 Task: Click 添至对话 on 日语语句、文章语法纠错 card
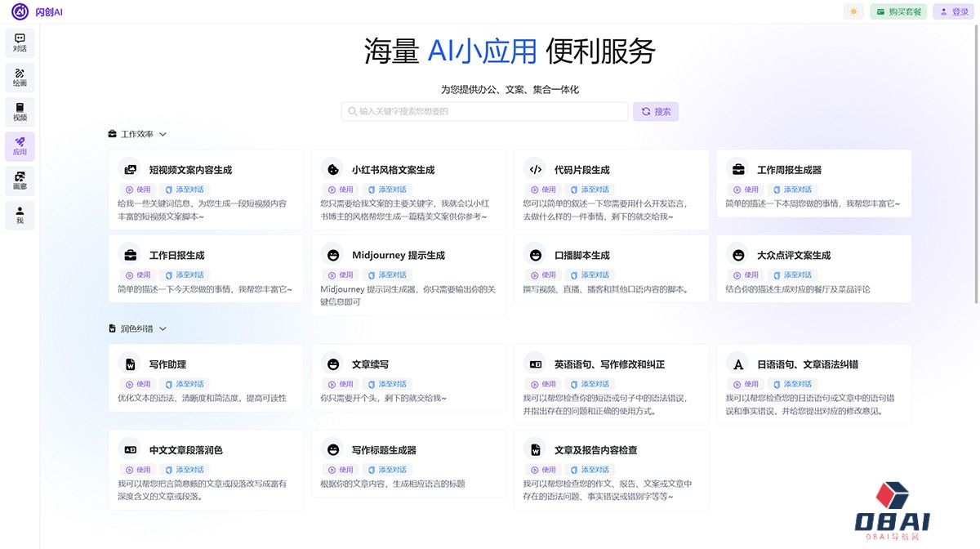792,384
